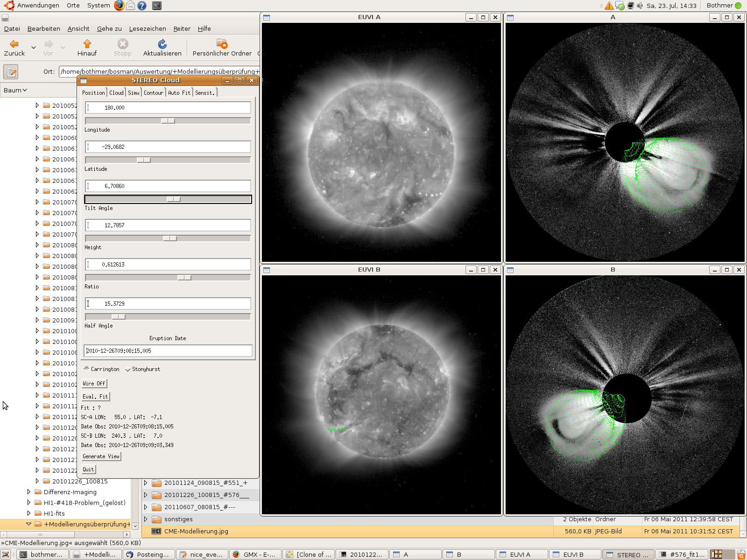Switch to the Simu tab

tap(134, 92)
